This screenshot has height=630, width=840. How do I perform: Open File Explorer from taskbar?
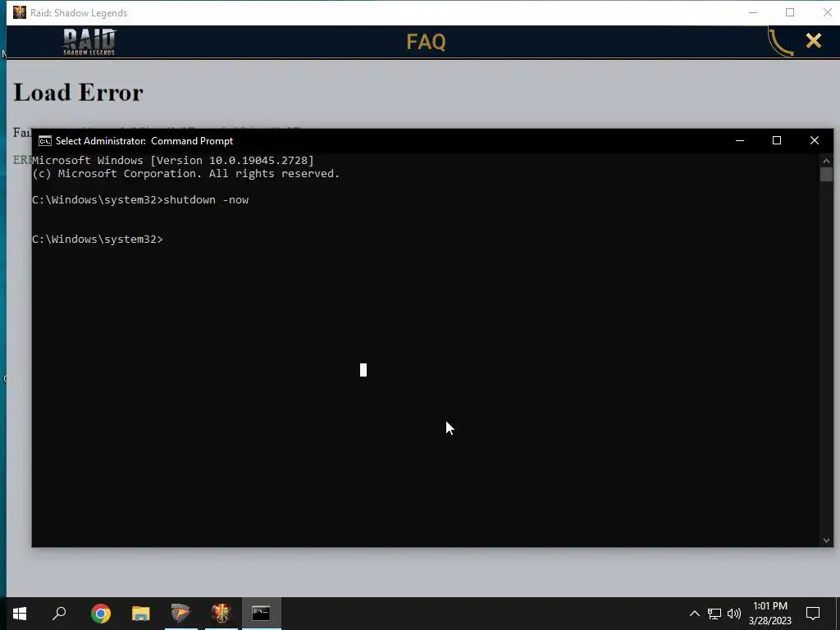point(141,614)
